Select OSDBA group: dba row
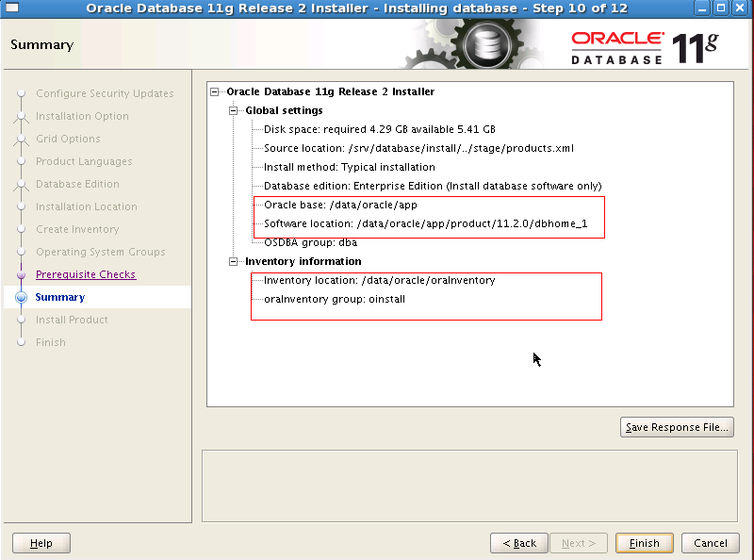The image size is (754, 560). 310,242
